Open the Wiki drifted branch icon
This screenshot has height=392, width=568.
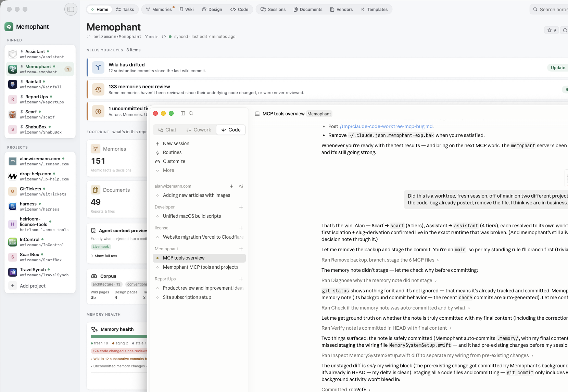tap(98, 67)
